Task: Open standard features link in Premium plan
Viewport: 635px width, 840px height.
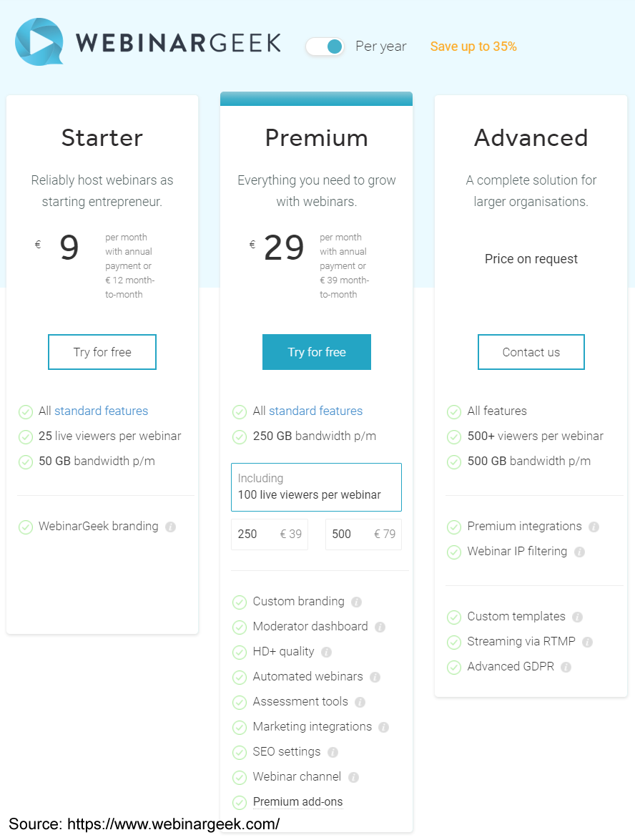Action: 315,411
